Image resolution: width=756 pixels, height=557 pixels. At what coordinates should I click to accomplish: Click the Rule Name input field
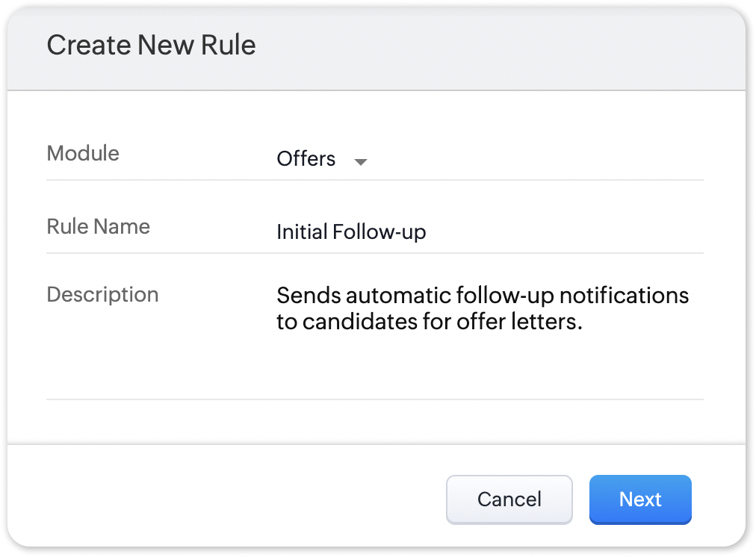(486, 232)
